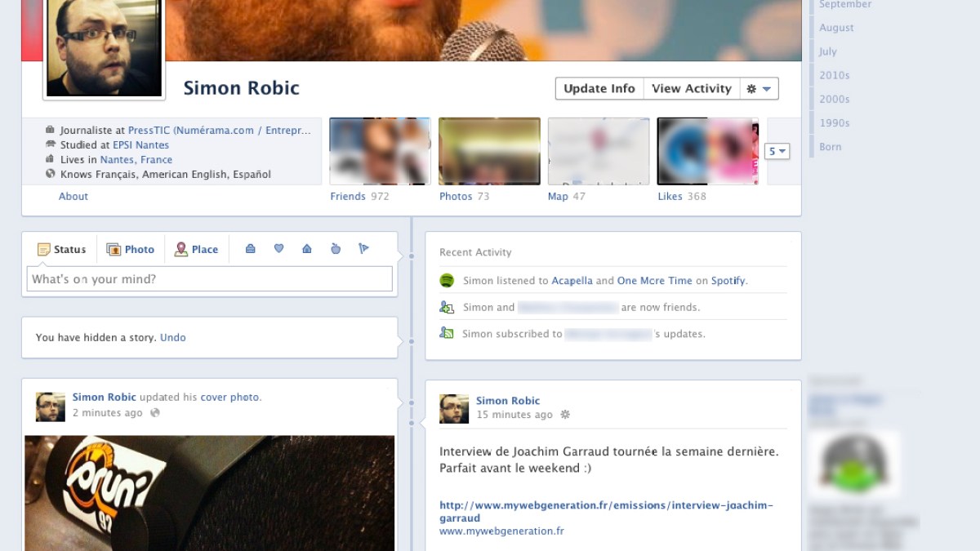This screenshot has height=551, width=980.
Task: Click the Place pin icon
Action: tap(181, 250)
